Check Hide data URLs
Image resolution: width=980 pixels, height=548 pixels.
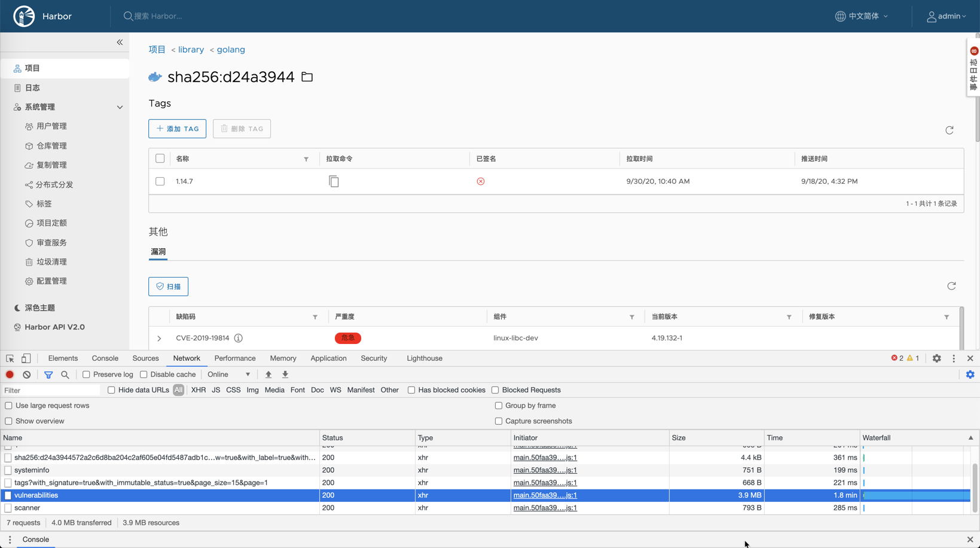[111, 390]
